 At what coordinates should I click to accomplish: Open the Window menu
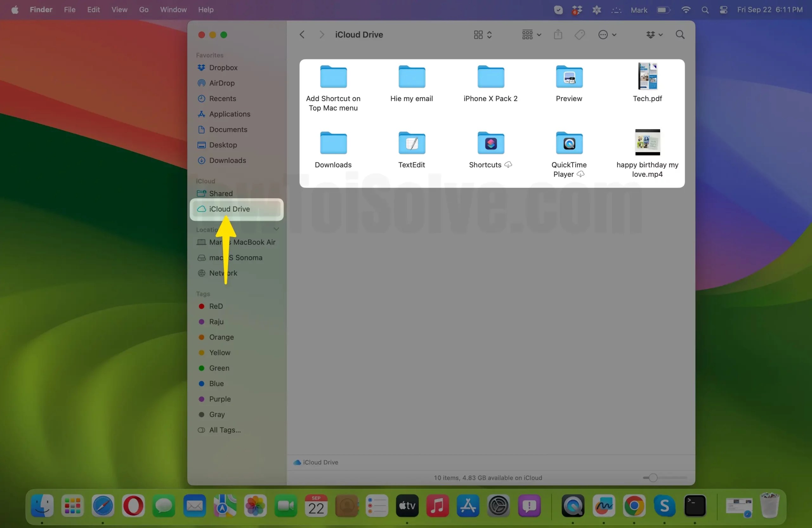(173, 10)
